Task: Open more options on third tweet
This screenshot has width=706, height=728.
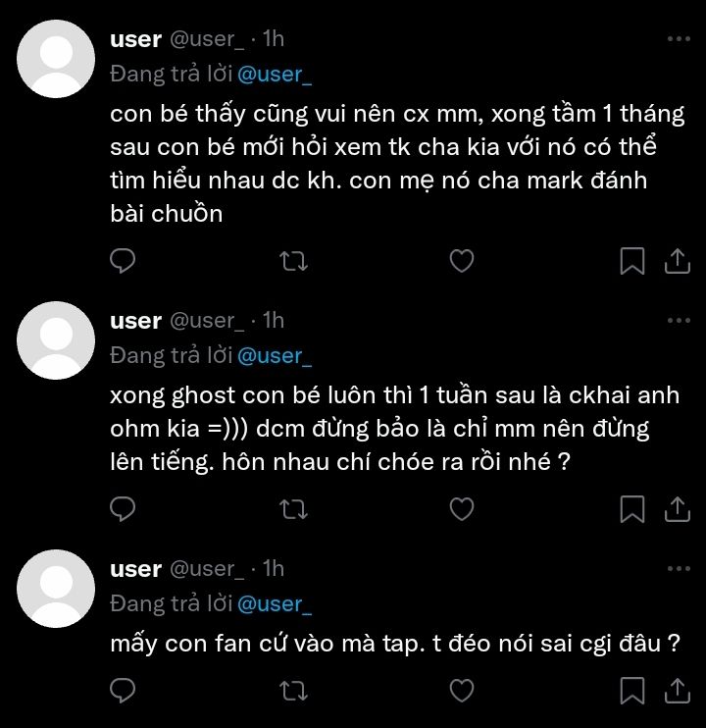Action: (x=678, y=568)
